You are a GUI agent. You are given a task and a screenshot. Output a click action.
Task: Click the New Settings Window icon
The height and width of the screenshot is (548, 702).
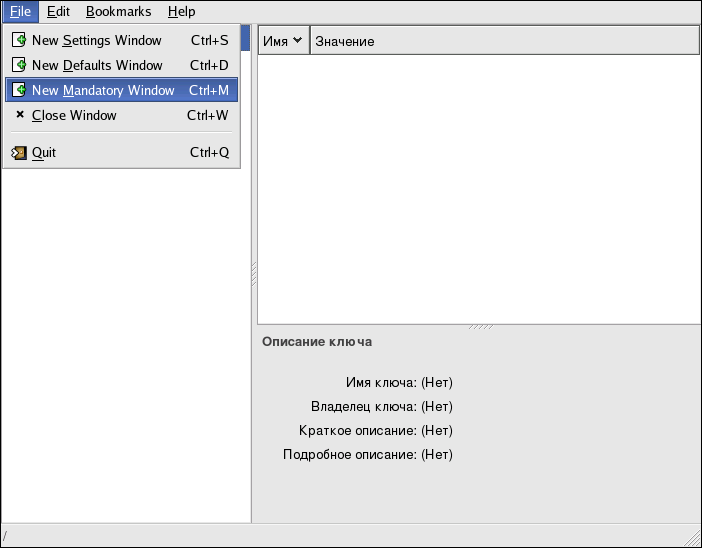(x=19, y=41)
